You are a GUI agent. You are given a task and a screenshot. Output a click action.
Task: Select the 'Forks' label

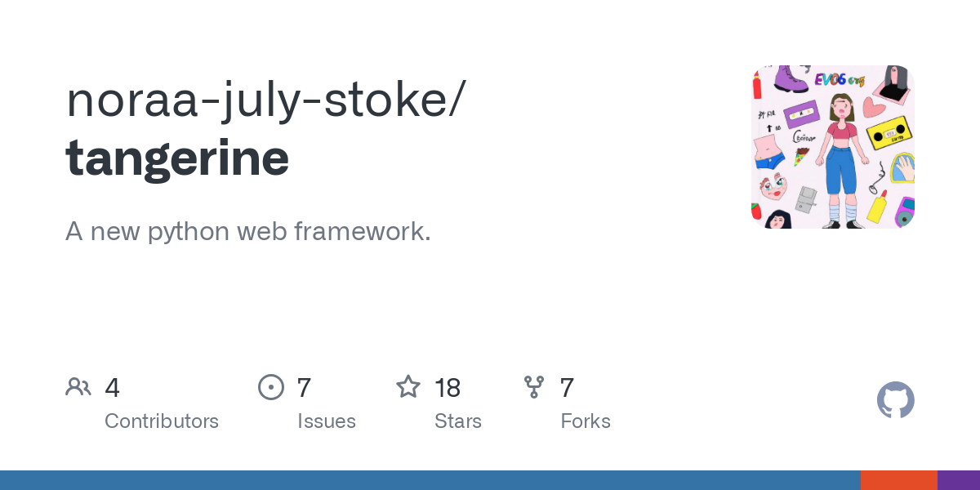586,421
